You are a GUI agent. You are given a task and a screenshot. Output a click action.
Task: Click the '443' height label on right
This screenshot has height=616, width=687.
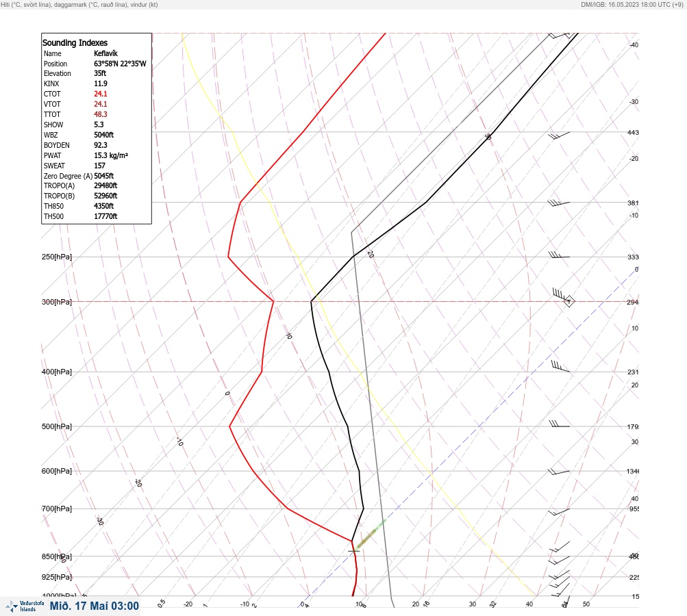tap(633, 133)
